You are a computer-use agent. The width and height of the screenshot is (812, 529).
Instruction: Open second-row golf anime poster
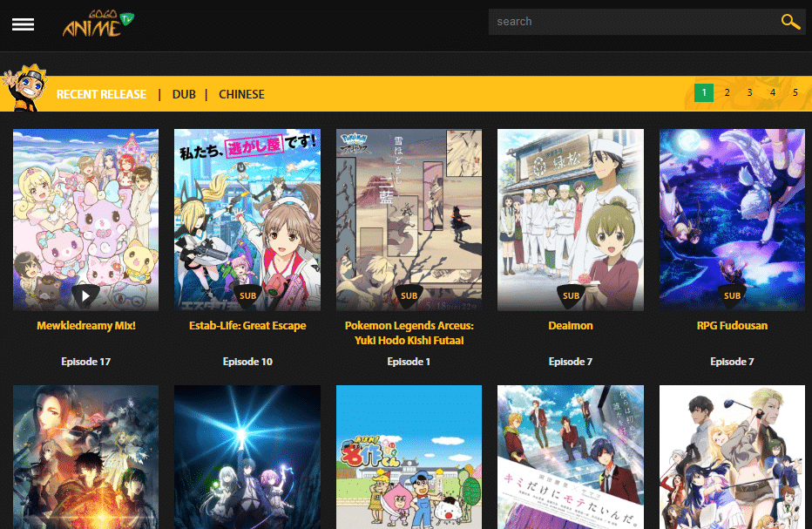click(732, 457)
